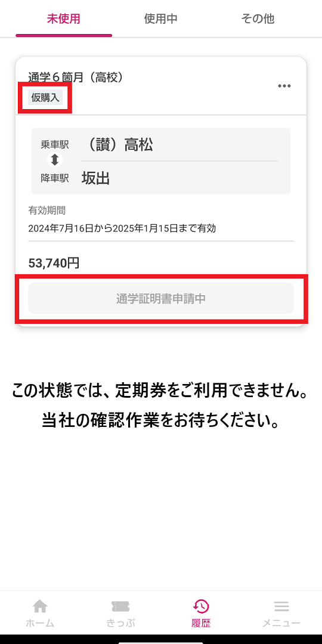Tap the 53,740円 price
This screenshot has width=322, height=644.
point(54,263)
